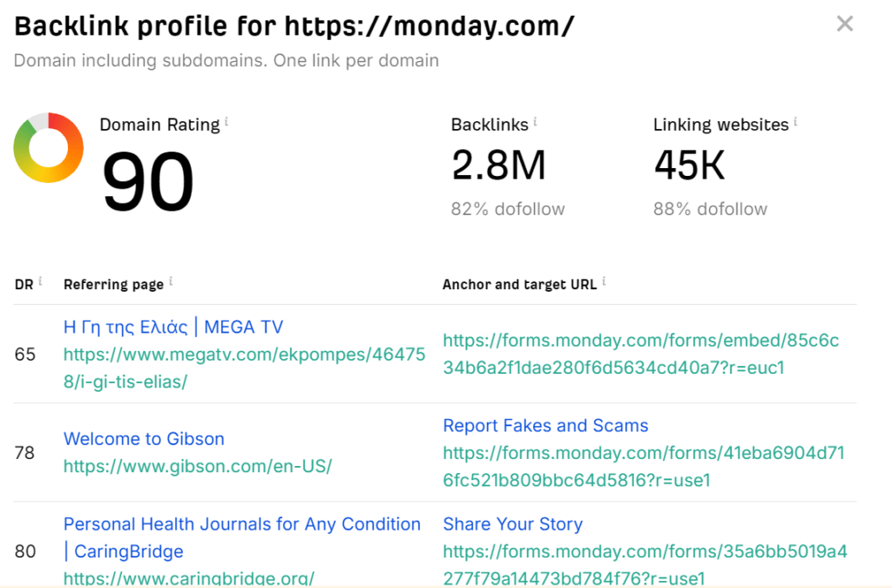Open monday form URL under Share Your Story

(x=645, y=564)
